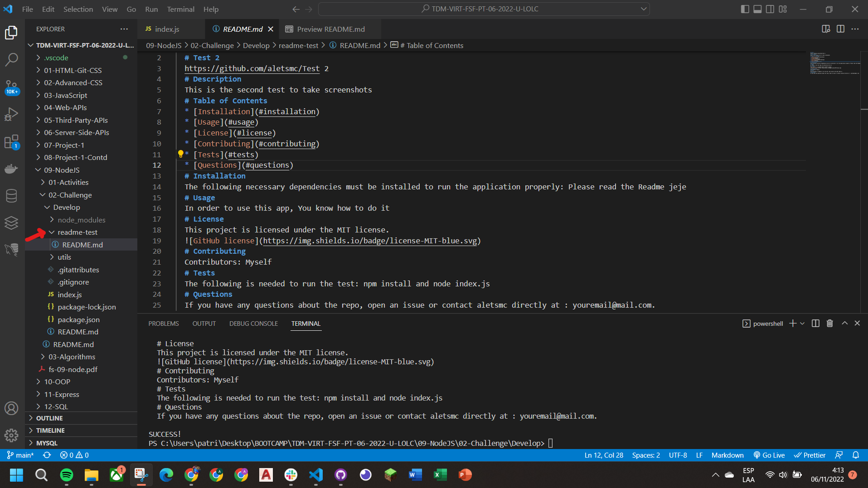This screenshot has width=868, height=488.
Task: Click the editor minimap
Action: [835, 63]
